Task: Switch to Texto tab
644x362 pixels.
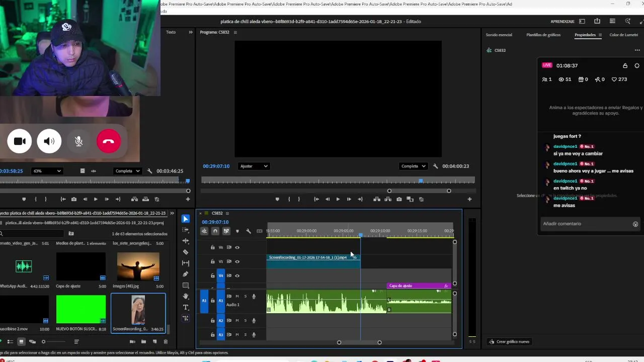Action: pos(171,32)
